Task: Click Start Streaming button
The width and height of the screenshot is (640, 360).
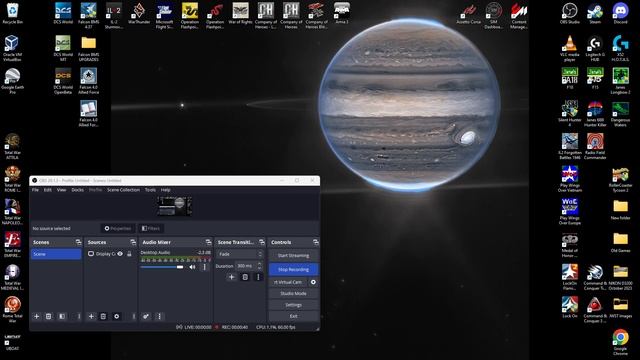Action: point(293,256)
